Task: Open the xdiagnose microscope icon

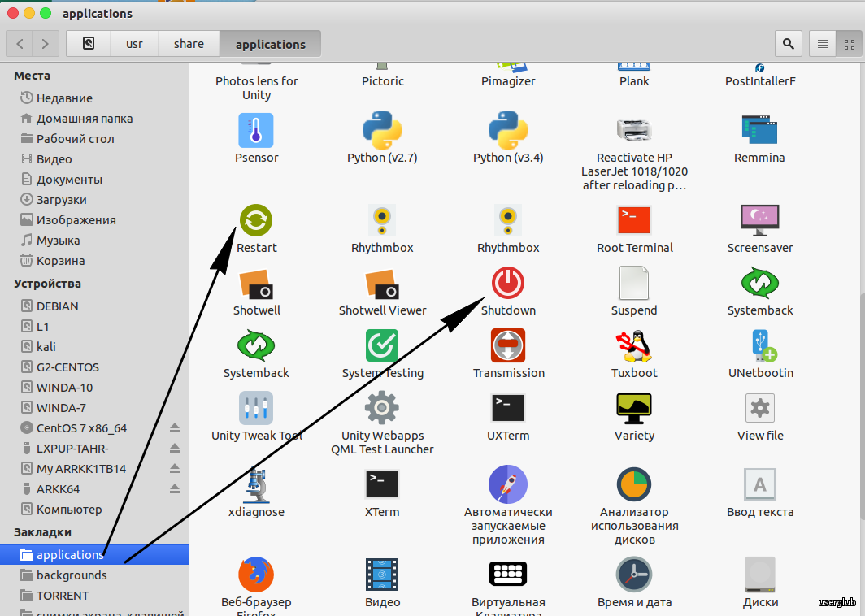Action: (x=256, y=484)
